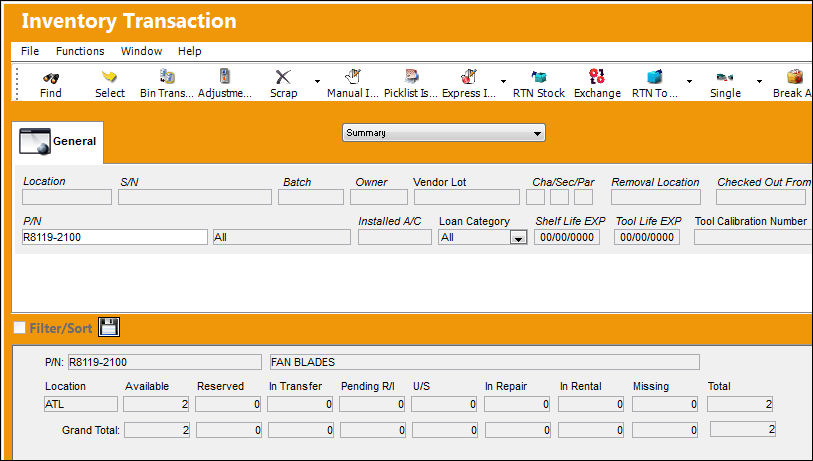This screenshot has height=461, width=813.
Task: Click the P/N field containing R8119-2100
Action: click(x=115, y=238)
